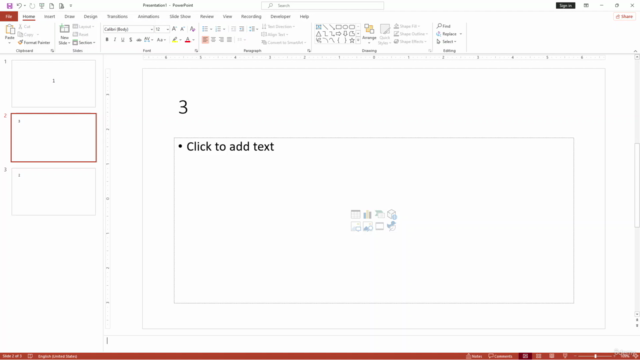Open the Insert ribbon tab
This screenshot has height=360, width=640.
(x=49, y=17)
